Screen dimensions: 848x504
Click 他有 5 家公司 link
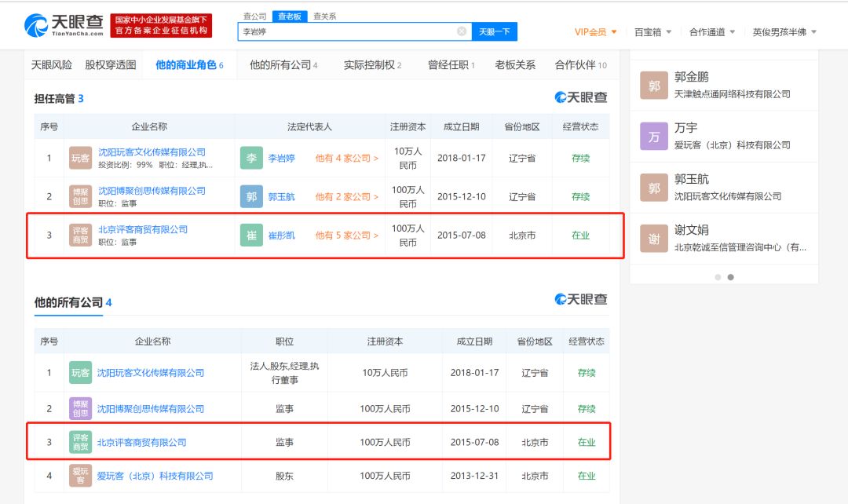click(x=346, y=235)
